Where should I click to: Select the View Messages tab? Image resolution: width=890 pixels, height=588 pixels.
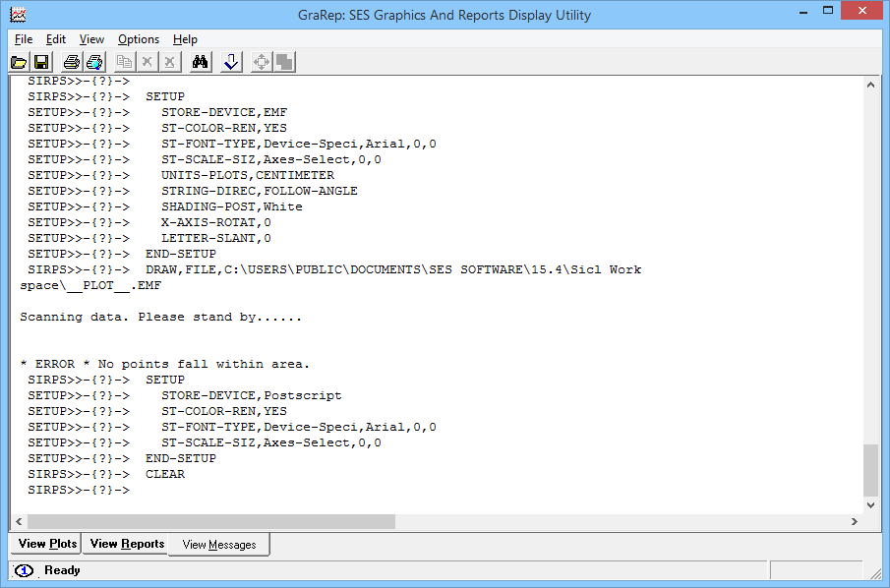[x=219, y=545]
